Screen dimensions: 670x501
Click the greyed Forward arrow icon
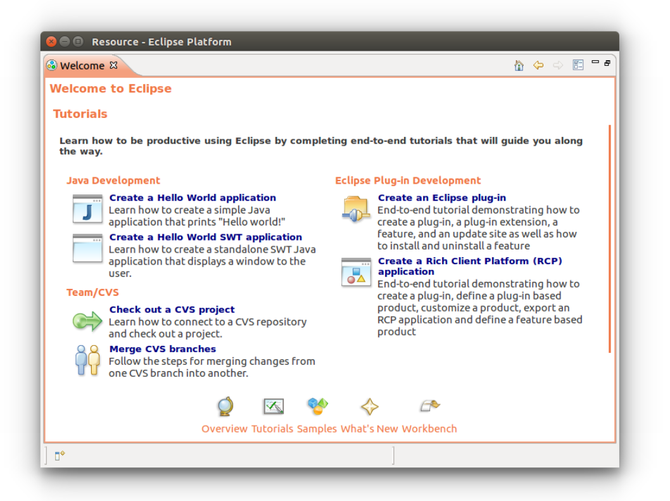[x=558, y=65]
